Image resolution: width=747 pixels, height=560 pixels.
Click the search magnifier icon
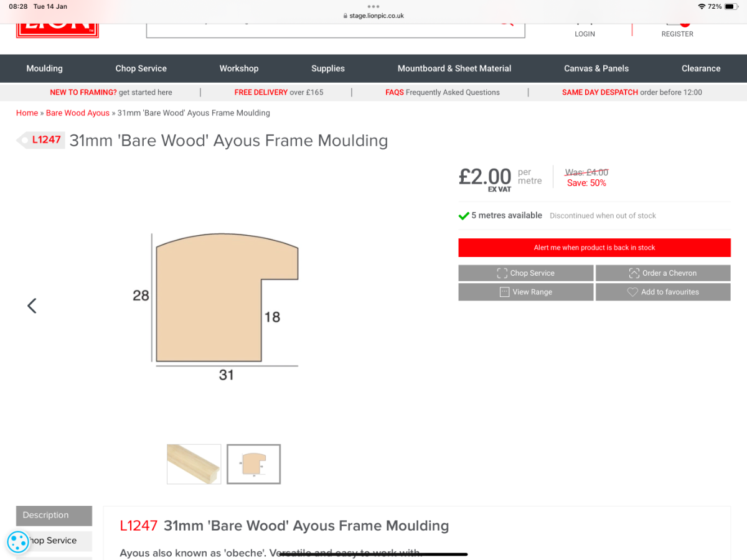(x=506, y=24)
